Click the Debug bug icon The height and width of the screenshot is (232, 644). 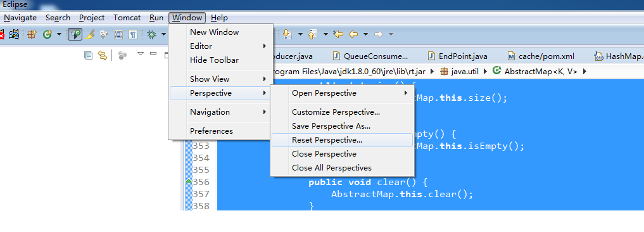152,35
